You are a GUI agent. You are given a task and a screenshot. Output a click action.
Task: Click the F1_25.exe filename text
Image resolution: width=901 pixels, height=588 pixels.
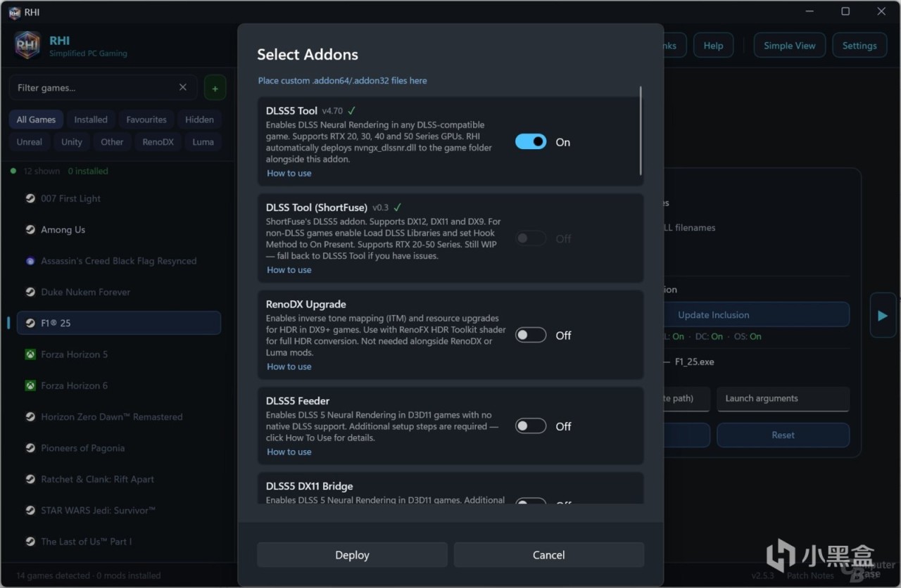694,362
